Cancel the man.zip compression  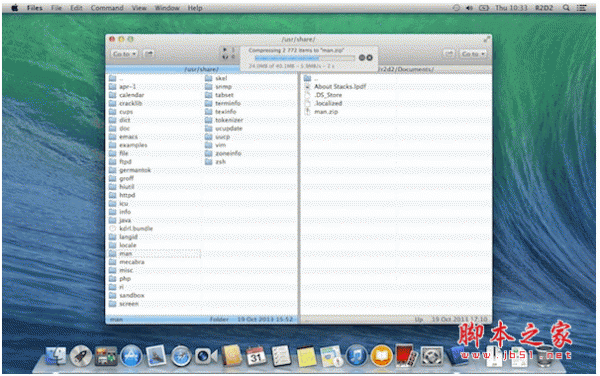point(369,58)
